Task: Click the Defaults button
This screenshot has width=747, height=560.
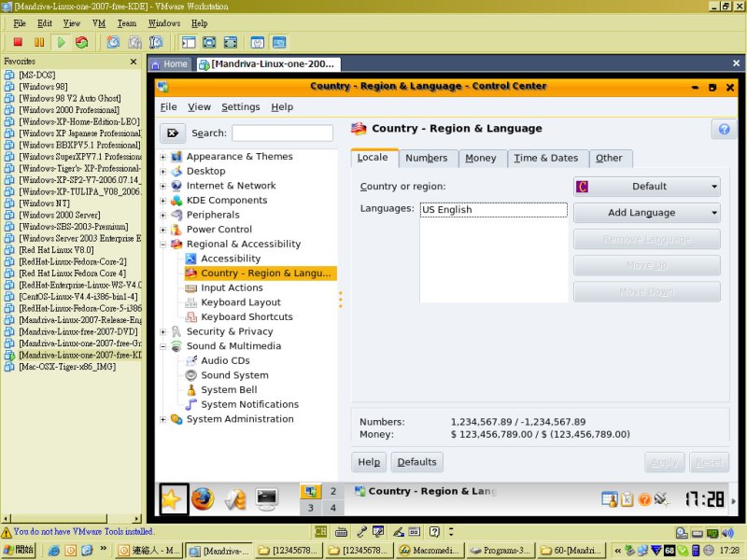Action: pyautogui.click(x=416, y=462)
